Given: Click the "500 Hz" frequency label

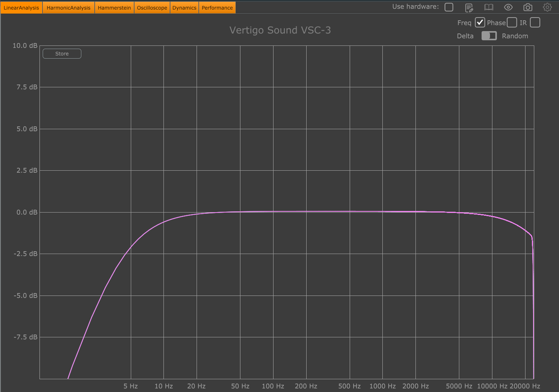Looking at the screenshot, I should (x=350, y=386).
